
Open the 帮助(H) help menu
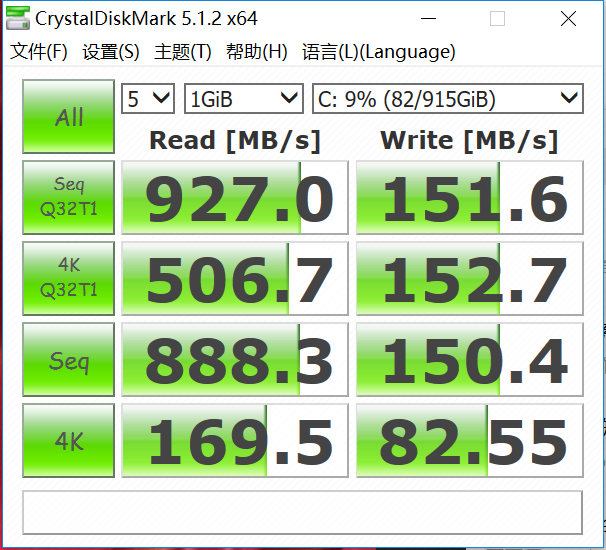tap(256, 52)
